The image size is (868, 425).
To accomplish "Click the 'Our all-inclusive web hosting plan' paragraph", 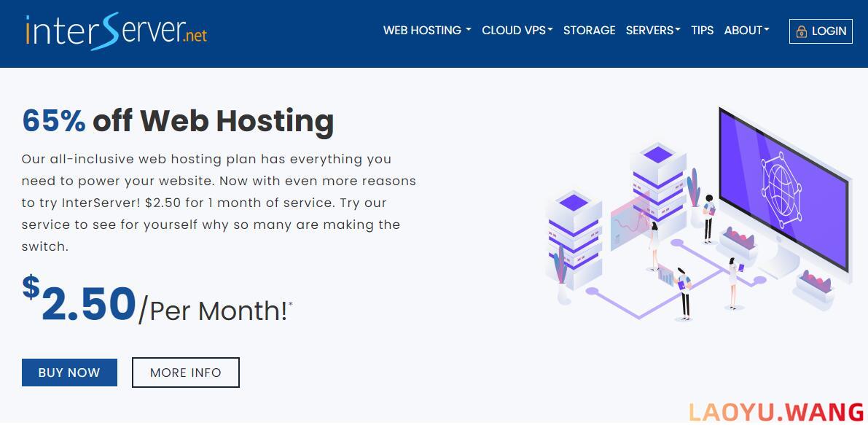I will coord(219,203).
